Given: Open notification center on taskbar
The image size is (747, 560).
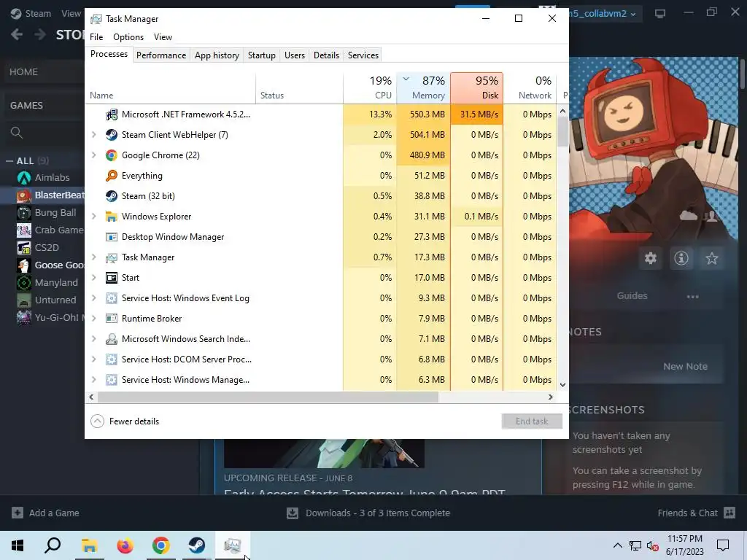Looking at the screenshot, I should point(723,545).
